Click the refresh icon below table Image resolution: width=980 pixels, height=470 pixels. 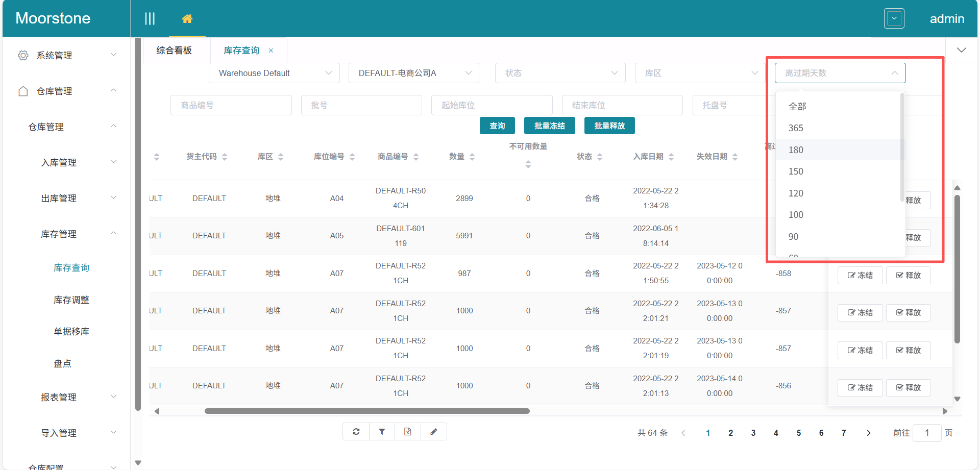[x=356, y=432]
